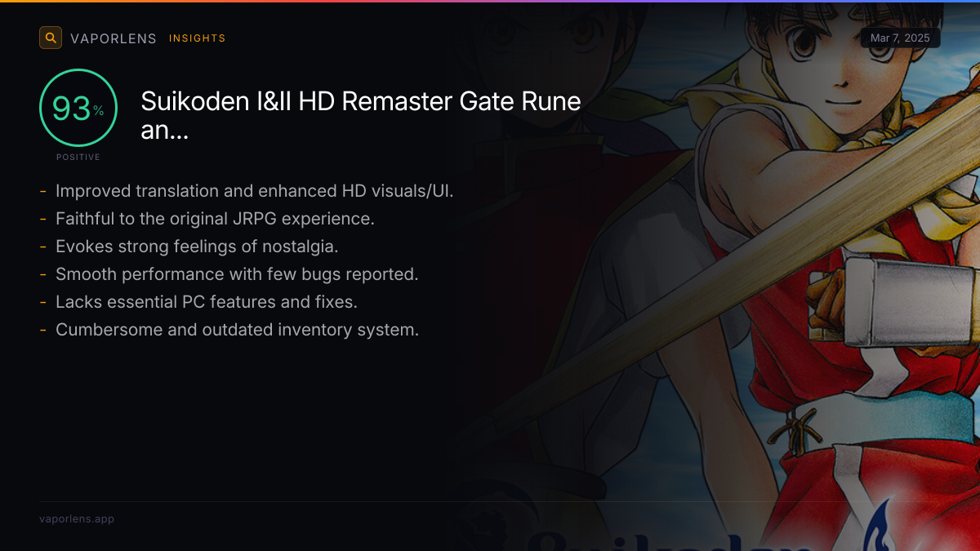The width and height of the screenshot is (980, 551).
Task: Select the VAPORLENS brand name
Action: click(114, 38)
